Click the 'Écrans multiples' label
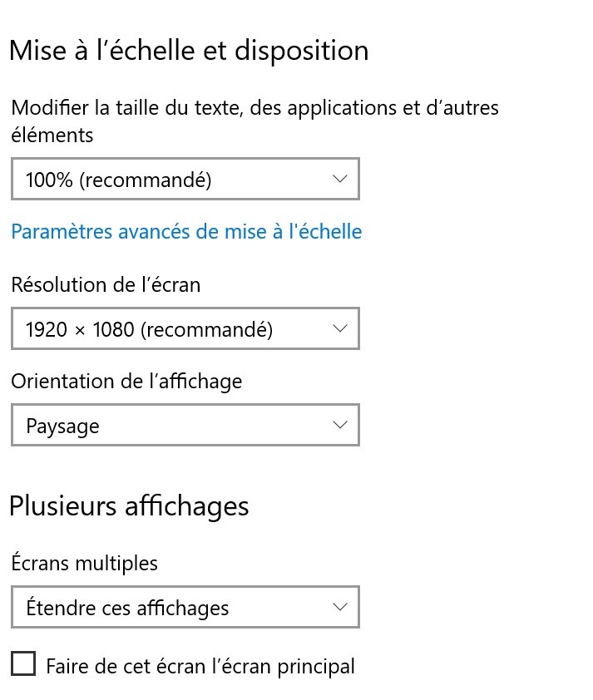This screenshot has width=593, height=700. [84, 563]
